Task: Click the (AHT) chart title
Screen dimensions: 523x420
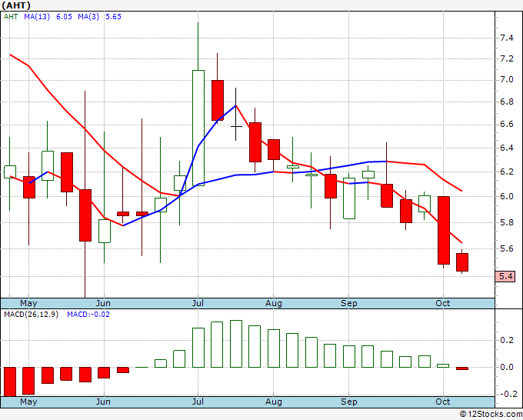Action: pyautogui.click(x=16, y=5)
